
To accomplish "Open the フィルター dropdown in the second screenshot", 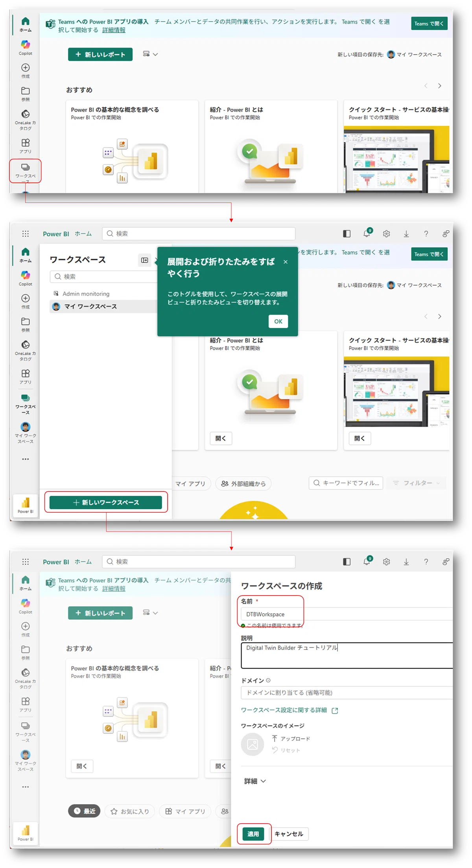I will 417,483.
